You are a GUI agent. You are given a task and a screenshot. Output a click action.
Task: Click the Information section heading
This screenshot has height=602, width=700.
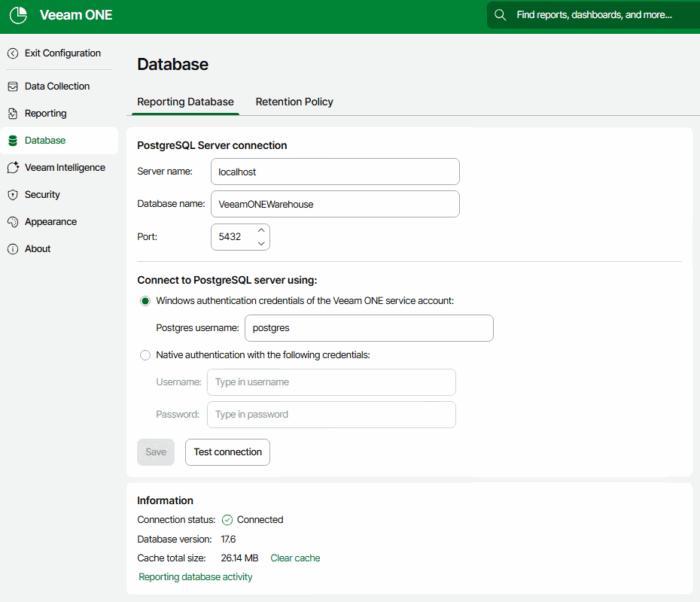[x=165, y=501]
